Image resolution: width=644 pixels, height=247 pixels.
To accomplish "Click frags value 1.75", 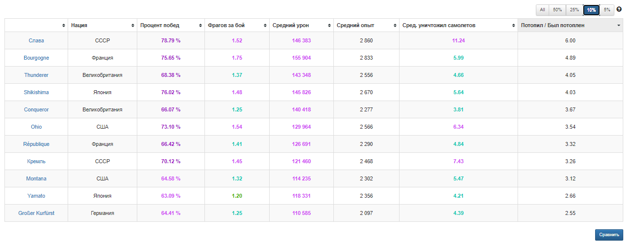I will coord(237,58).
